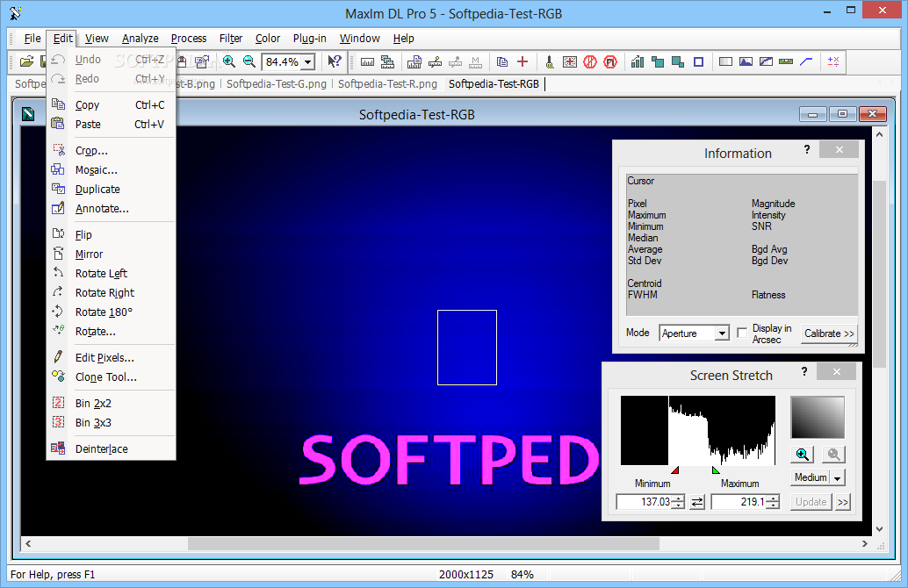The height and width of the screenshot is (588, 908).
Task: Click the red plus crosshair toolbar icon
Action: click(x=522, y=61)
